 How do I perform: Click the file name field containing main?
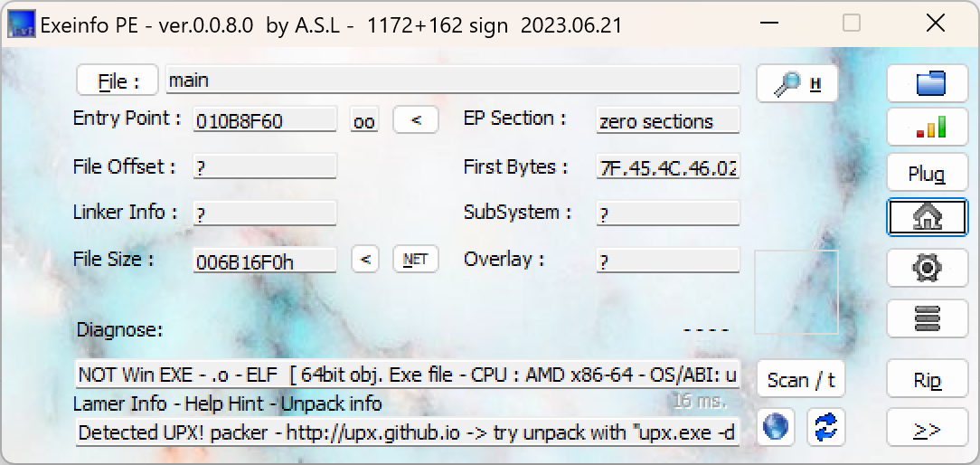pyautogui.click(x=452, y=81)
